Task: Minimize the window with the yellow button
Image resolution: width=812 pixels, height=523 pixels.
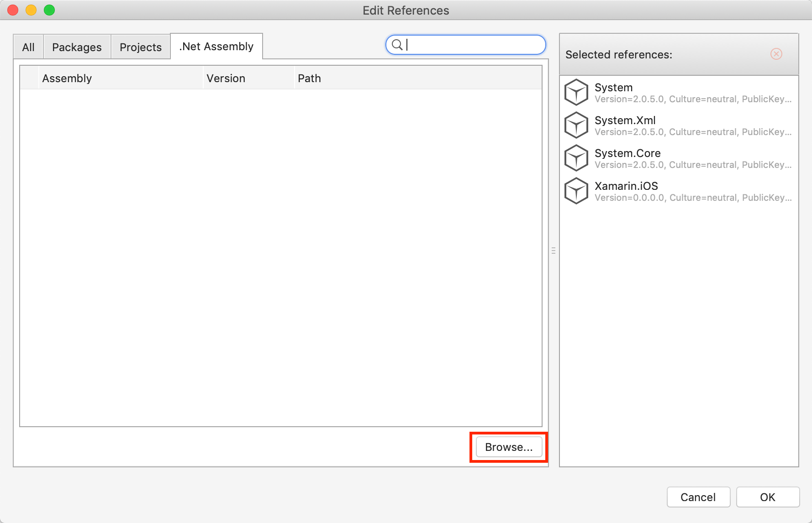Action: click(x=31, y=10)
